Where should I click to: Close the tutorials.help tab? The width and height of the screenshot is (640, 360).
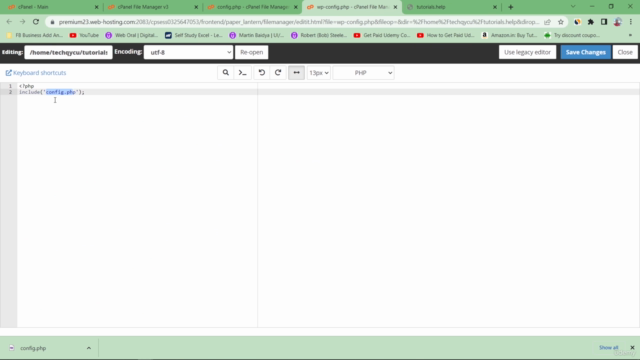[495, 7]
